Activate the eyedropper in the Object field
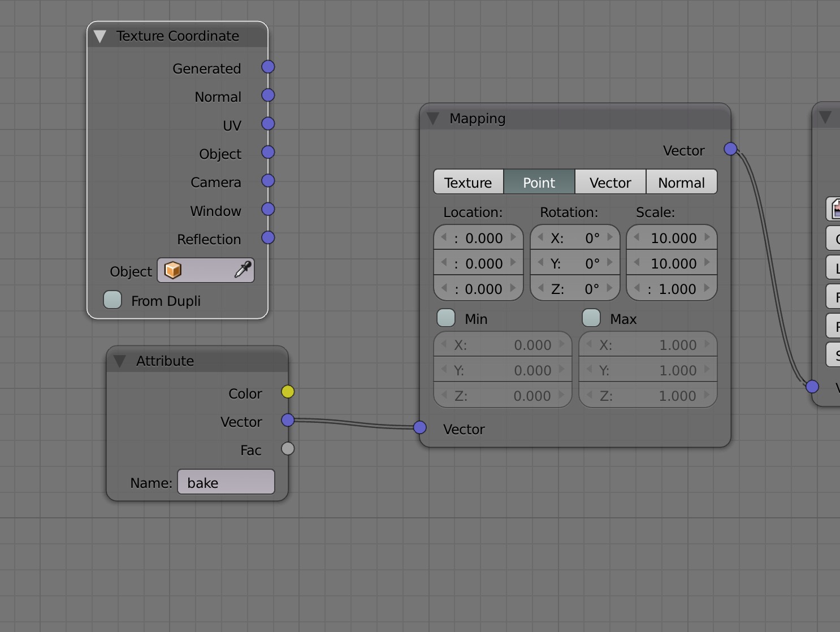This screenshot has height=632, width=840. click(x=243, y=270)
